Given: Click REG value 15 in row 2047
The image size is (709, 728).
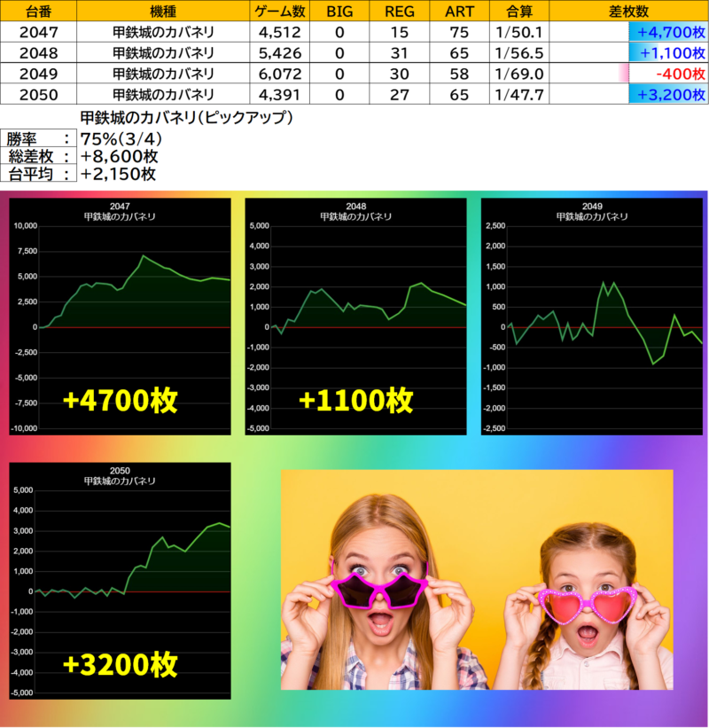Looking at the screenshot, I should tap(400, 32).
